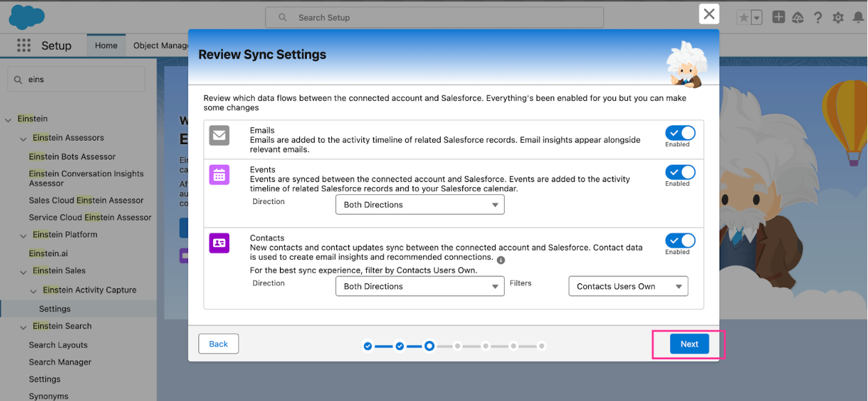Viewport: 868px width, 401px height.
Task: Click the Contacts heading text
Action: pyautogui.click(x=267, y=237)
